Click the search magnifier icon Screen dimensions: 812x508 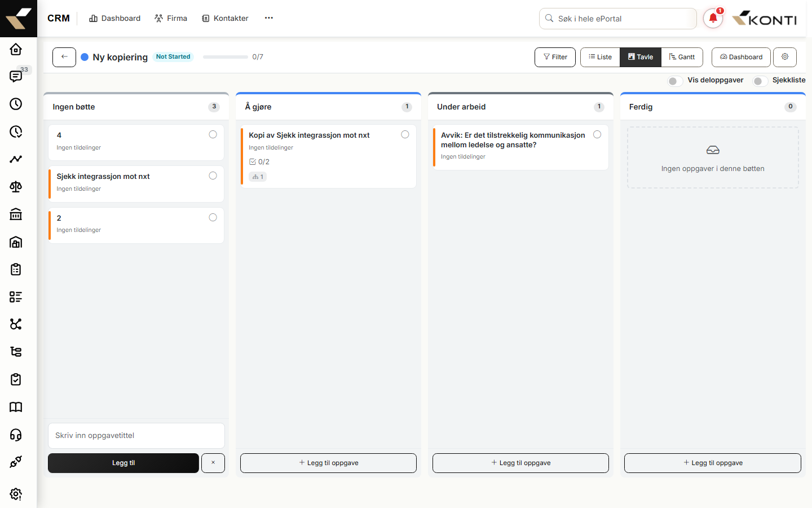coord(549,18)
